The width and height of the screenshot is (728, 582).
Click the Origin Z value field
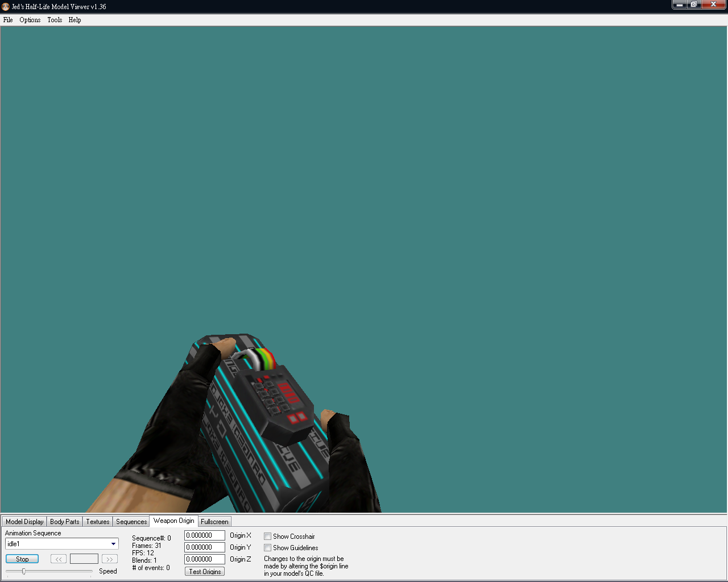[205, 559]
